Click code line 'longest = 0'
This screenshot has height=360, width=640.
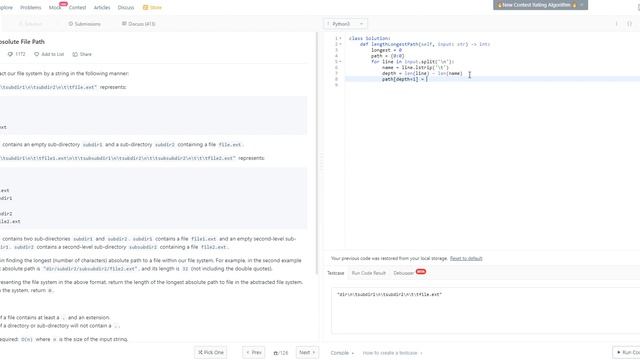[386, 50]
